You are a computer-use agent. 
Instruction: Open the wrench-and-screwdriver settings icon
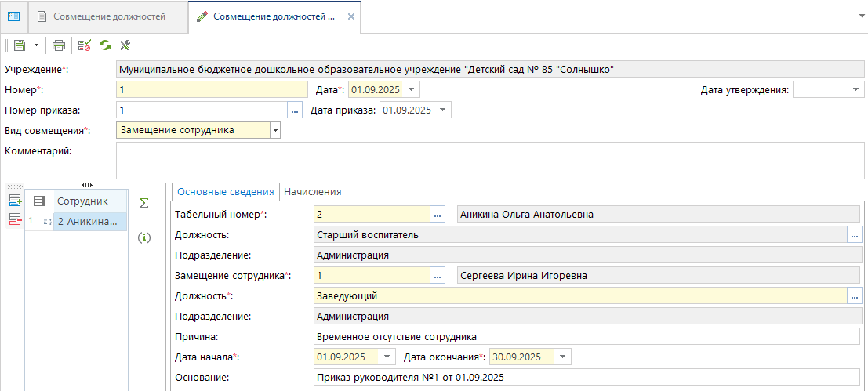(124, 45)
